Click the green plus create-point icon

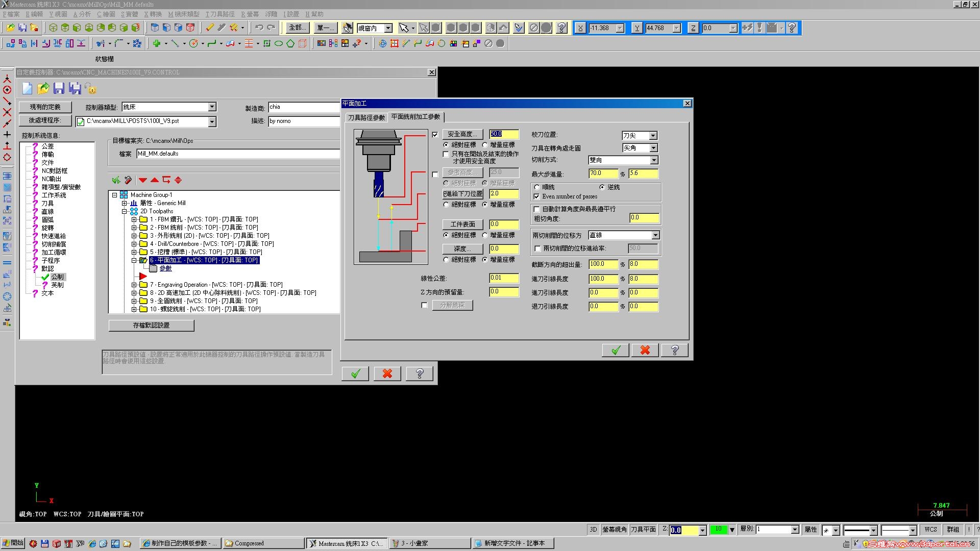tap(157, 43)
